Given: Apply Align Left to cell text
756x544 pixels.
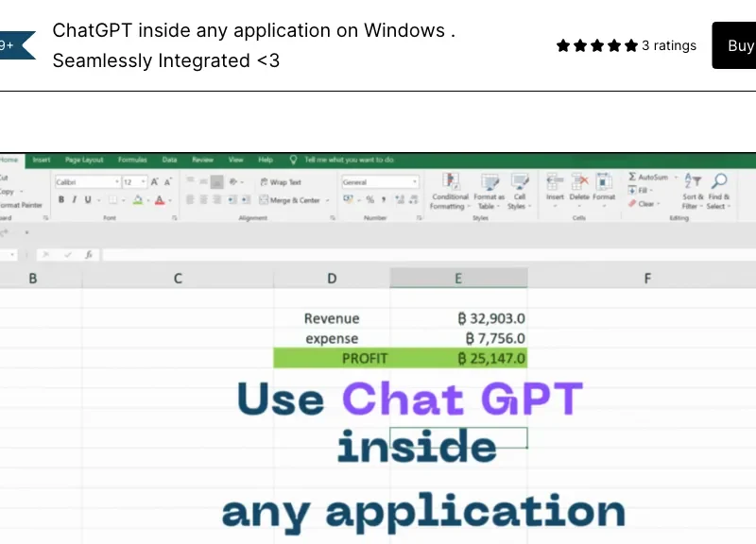Looking at the screenshot, I should [x=190, y=199].
